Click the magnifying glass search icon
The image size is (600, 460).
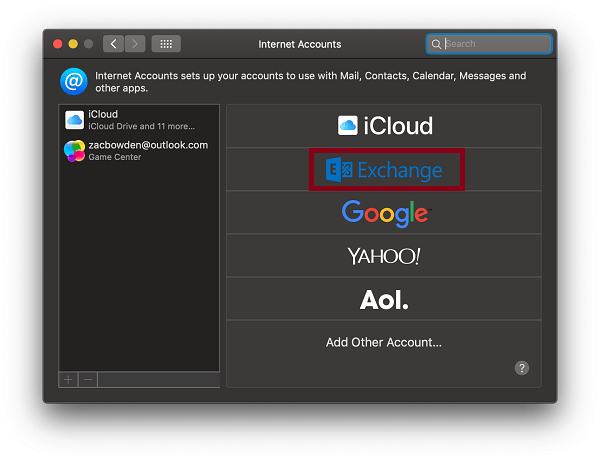[436, 44]
